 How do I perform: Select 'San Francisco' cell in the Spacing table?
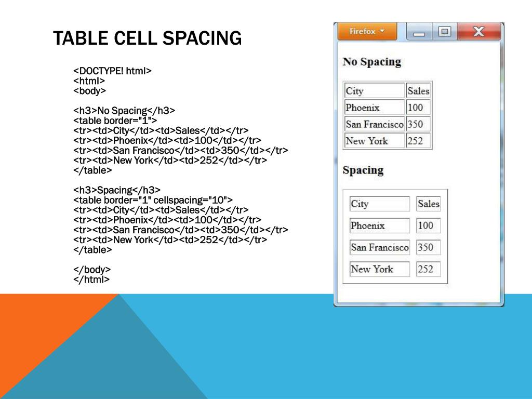click(x=380, y=247)
